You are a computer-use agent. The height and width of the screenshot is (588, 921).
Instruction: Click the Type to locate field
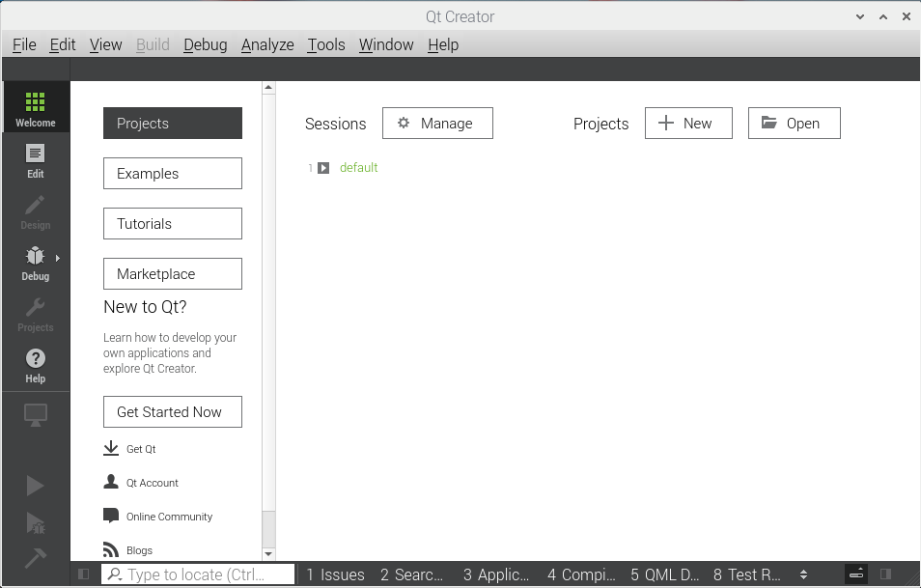pos(198,574)
